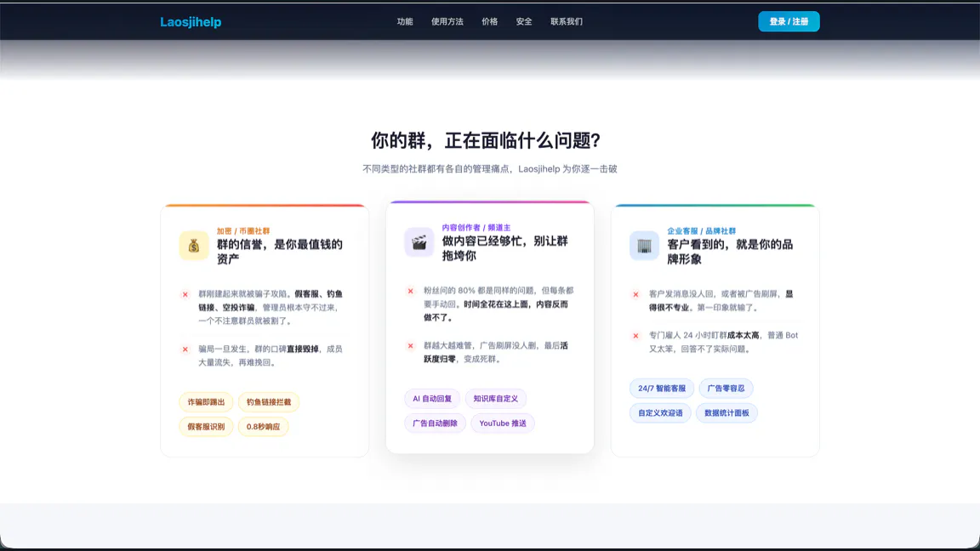Click the red X beside 群越大越难管
This screenshot has width=980, height=551.
pos(411,346)
